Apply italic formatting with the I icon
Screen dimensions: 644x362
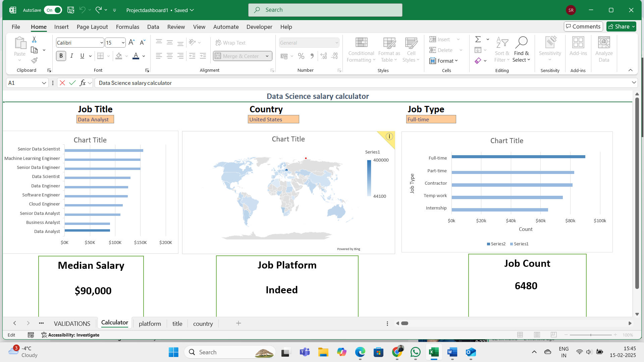pos(72,56)
